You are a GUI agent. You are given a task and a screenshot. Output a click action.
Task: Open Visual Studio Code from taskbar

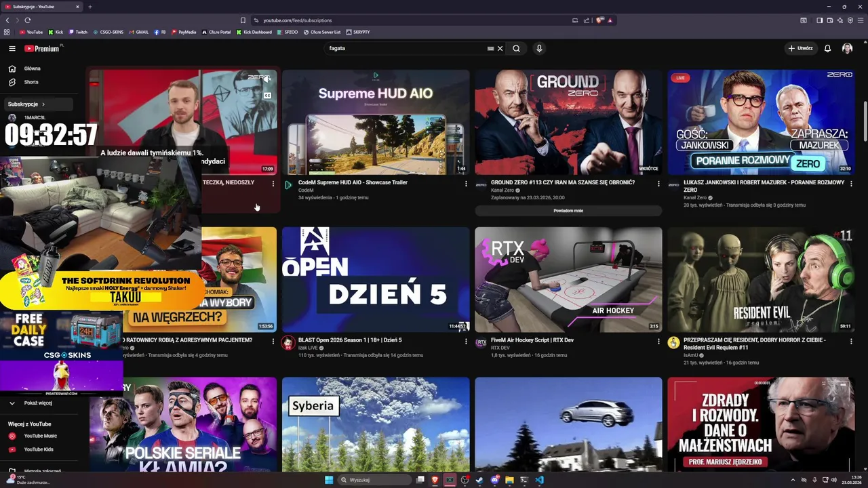pos(539,480)
